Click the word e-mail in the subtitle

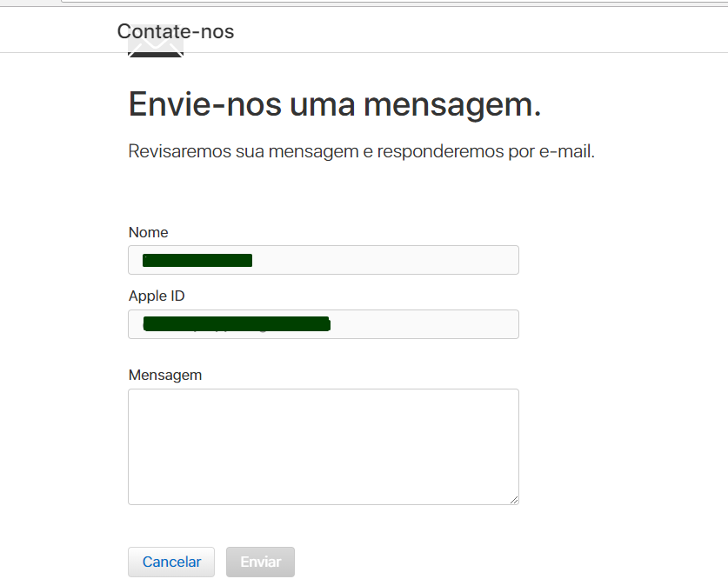coord(567,151)
